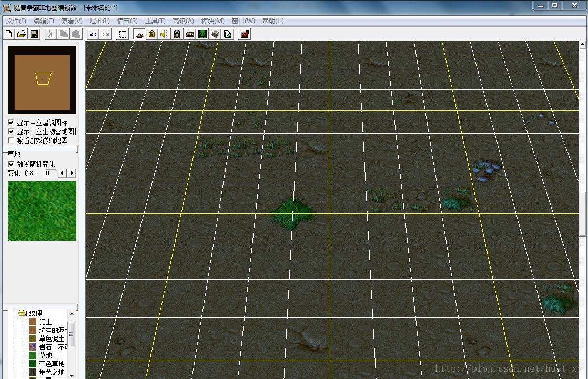Decrease variation with the left arrow button
The width and height of the screenshot is (588, 379).
[62, 173]
